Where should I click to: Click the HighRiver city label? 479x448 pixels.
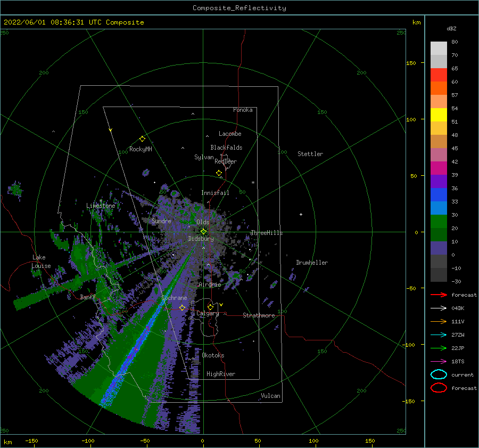(221, 374)
